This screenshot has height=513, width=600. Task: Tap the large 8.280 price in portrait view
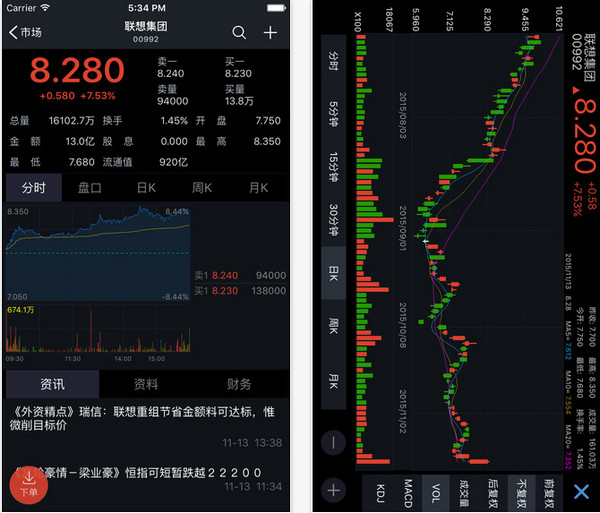[x=77, y=70]
